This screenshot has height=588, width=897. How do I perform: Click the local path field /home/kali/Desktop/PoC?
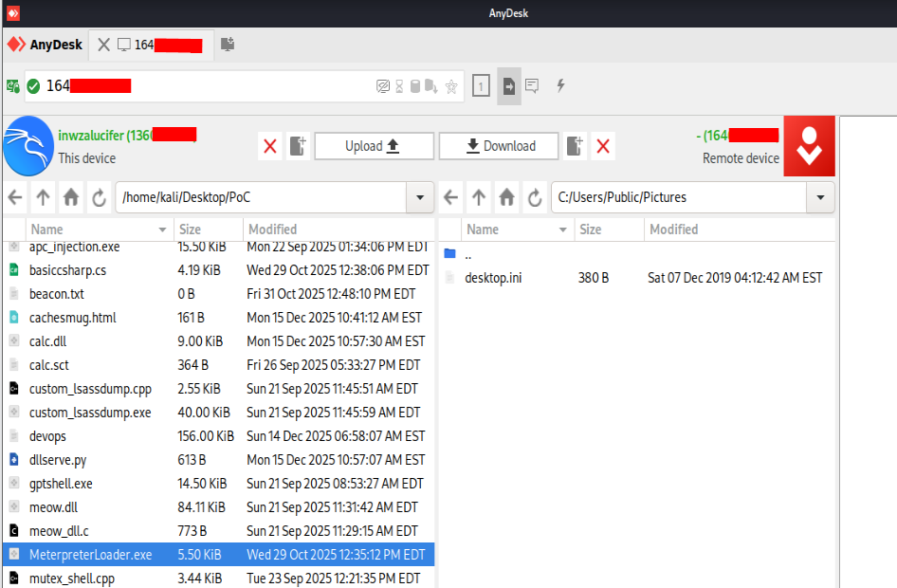pyautogui.click(x=261, y=197)
